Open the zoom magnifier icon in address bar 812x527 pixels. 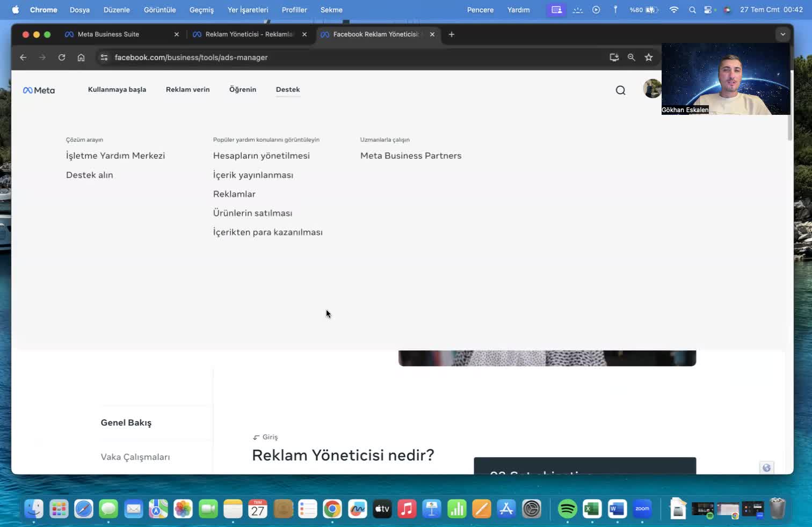(x=632, y=57)
